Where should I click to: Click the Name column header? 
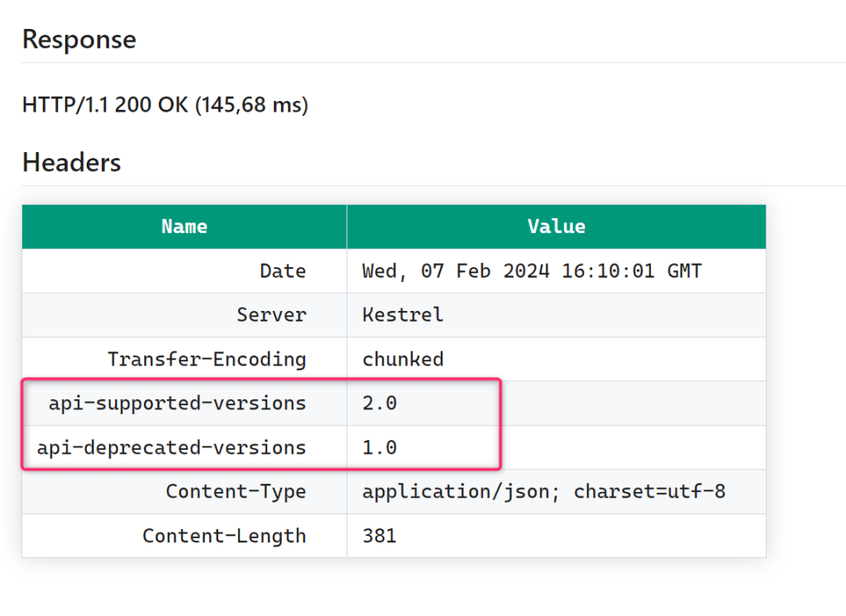click(x=184, y=227)
